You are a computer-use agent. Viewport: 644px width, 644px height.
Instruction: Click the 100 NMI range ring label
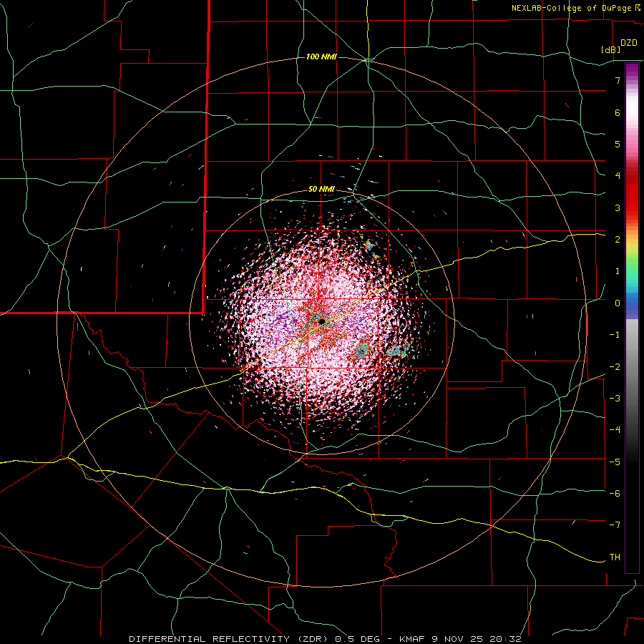point(321,57)
